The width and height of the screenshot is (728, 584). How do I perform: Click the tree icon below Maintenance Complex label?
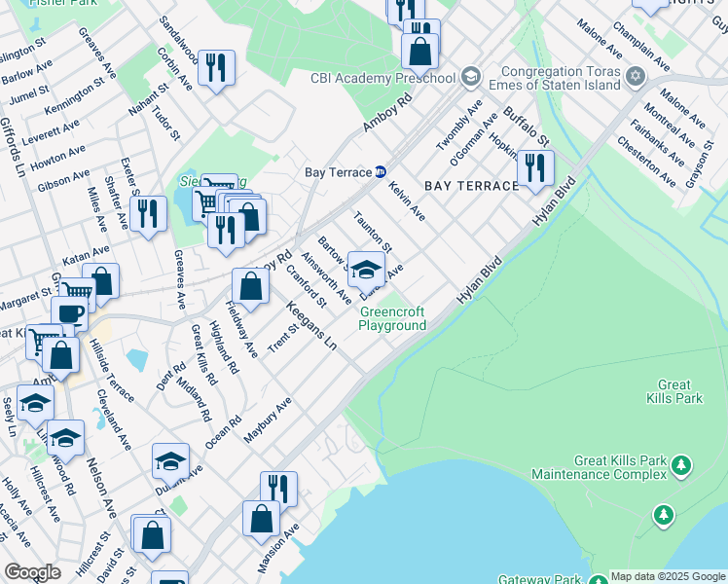[x=664, y=513]
